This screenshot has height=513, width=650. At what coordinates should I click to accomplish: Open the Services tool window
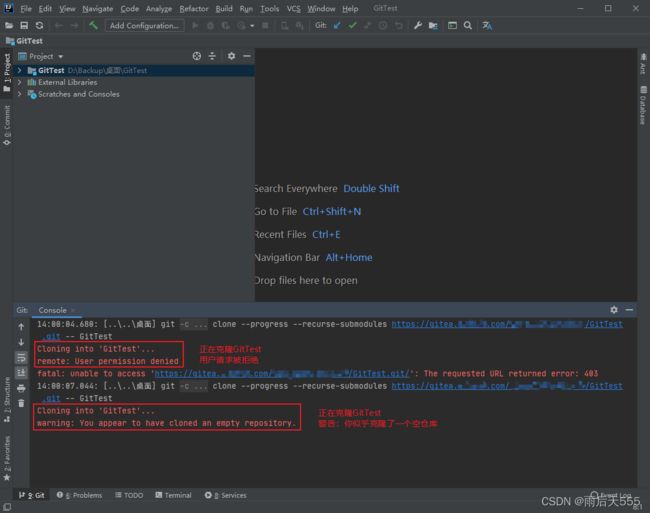[x=226, y=495]
